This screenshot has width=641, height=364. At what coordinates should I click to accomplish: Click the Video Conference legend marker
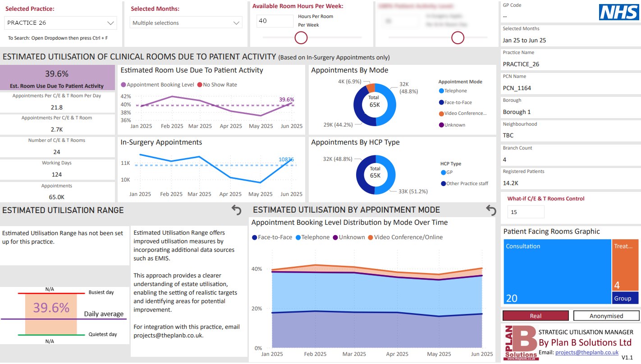[x=441, y=114]
